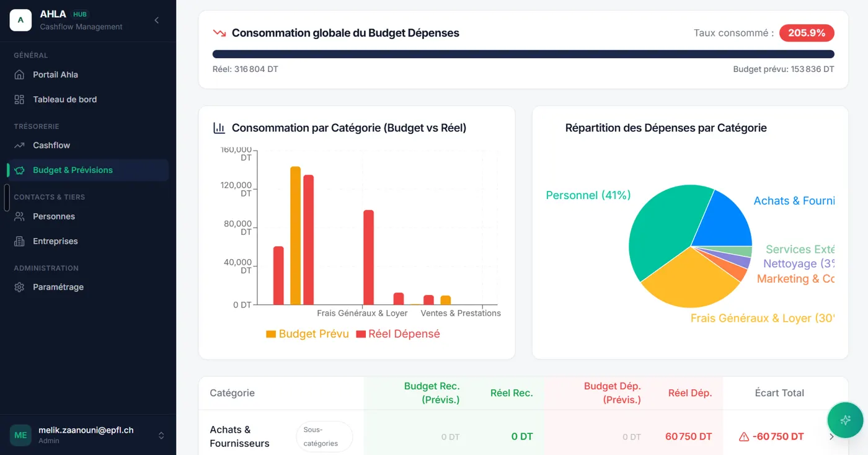Viewport: 868px width, 455px height.
Task: Open Paramétrage administration settings
Action: [x=88, y=287]
